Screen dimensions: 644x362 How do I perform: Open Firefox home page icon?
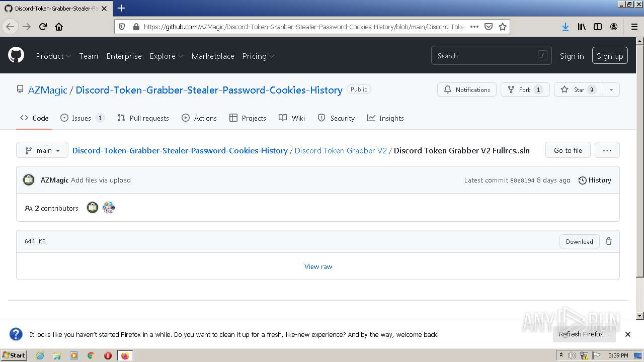[x=59, y=27]
